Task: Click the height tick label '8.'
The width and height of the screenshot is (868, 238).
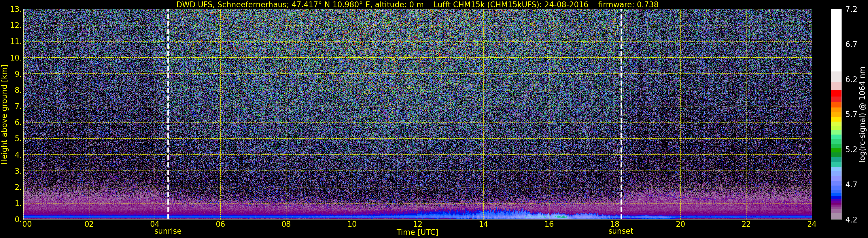Action: click(18, 90)
